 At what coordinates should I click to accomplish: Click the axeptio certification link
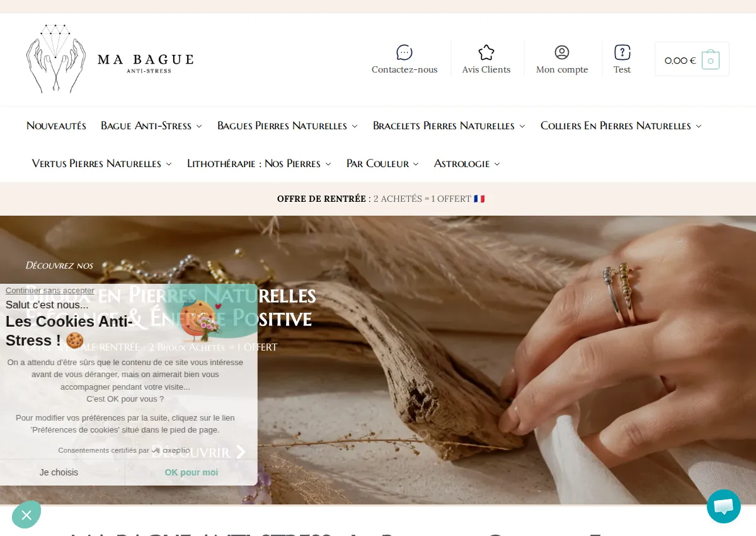point(124,450)
